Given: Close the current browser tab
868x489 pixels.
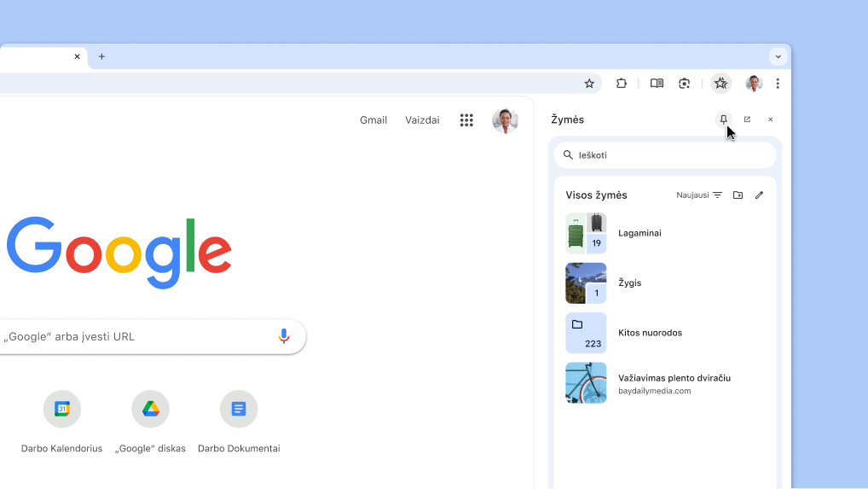Looking at the screenshot, I should [77, 56].
